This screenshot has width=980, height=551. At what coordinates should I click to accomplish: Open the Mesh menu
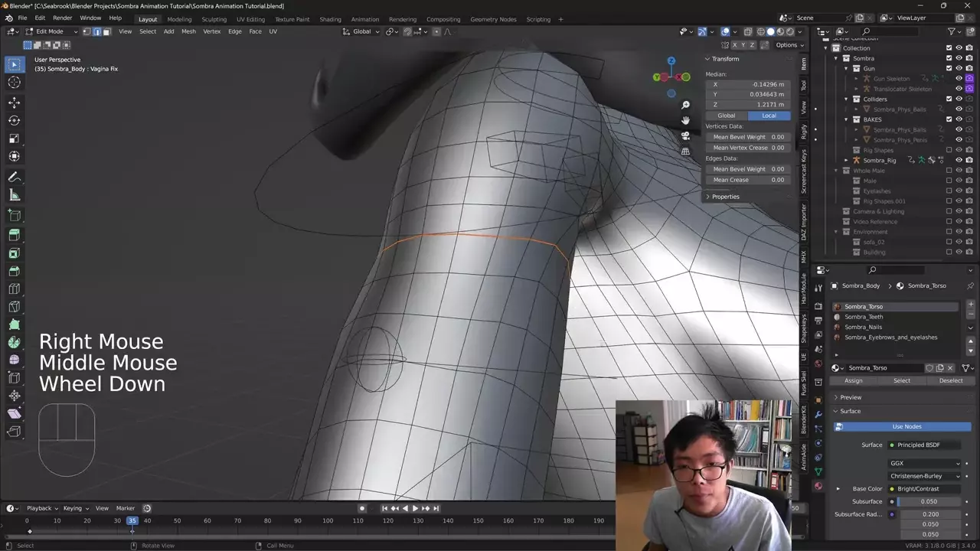tap(188, 31)
